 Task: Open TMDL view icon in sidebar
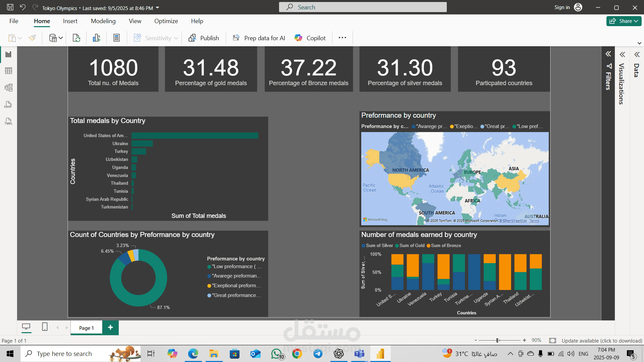[x=8, y=121]
